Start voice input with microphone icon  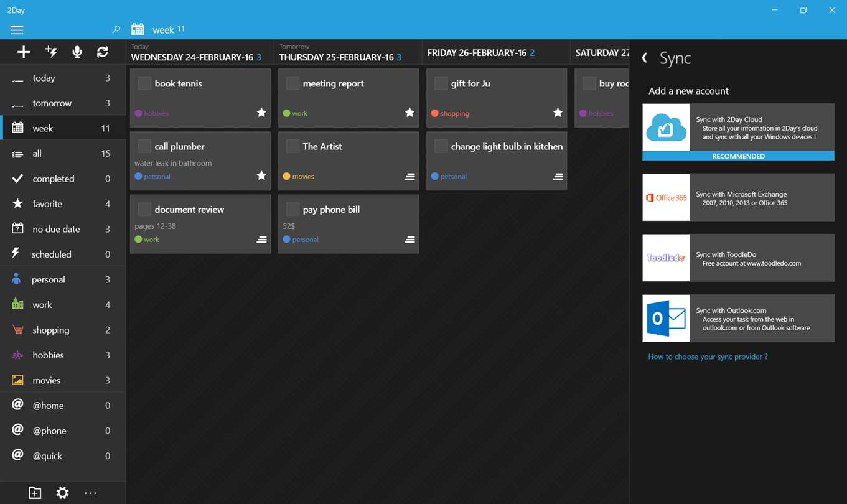tap(77, 52)
